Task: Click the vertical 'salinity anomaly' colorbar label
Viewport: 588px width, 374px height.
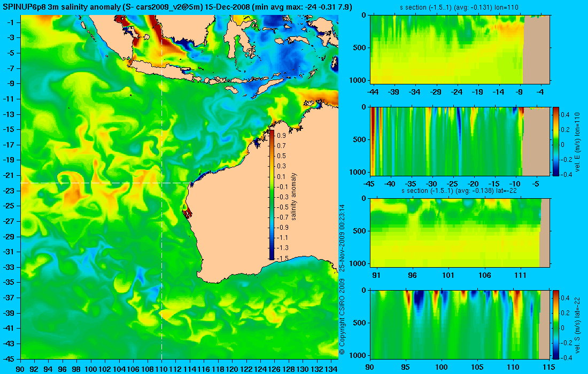Action: point(293,196)
